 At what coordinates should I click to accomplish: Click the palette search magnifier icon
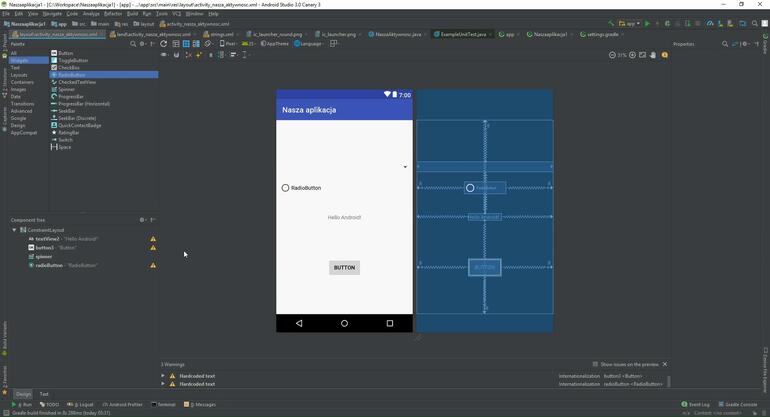pos(133,44)
